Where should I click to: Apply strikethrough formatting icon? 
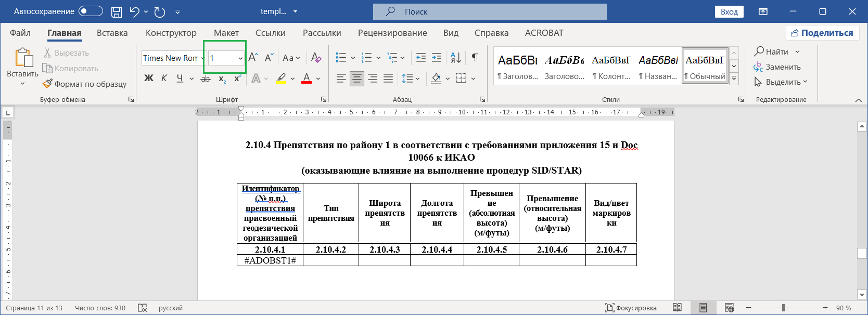click(x=206, y=78)
